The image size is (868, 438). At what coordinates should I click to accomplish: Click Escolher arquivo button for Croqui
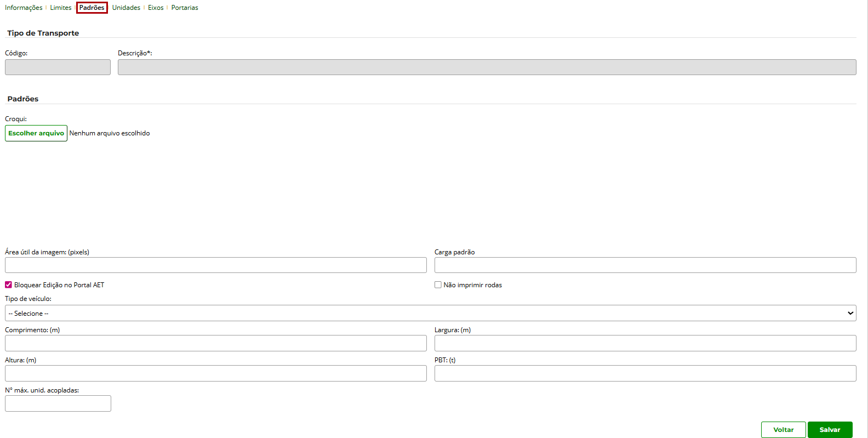pos(36,133)
